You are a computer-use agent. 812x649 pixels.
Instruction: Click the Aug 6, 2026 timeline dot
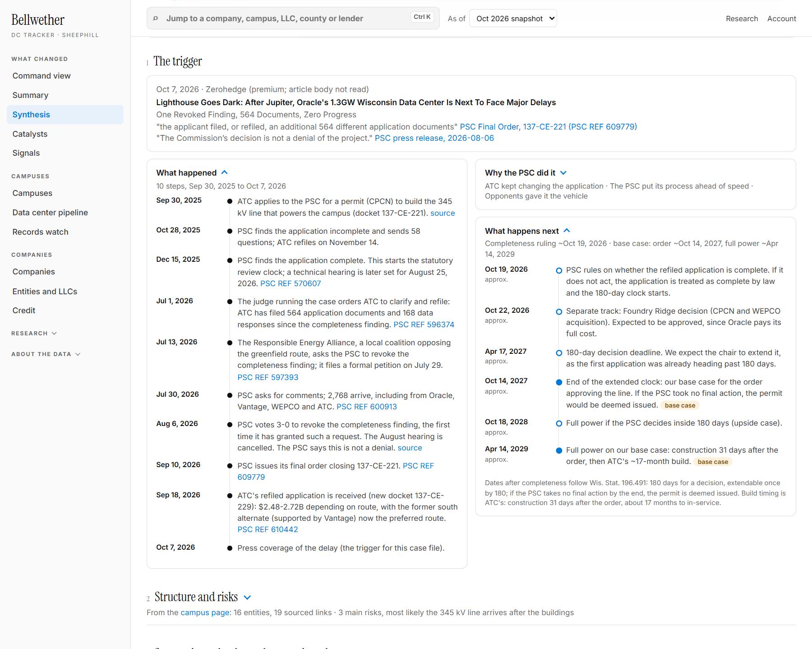(230, 425)
